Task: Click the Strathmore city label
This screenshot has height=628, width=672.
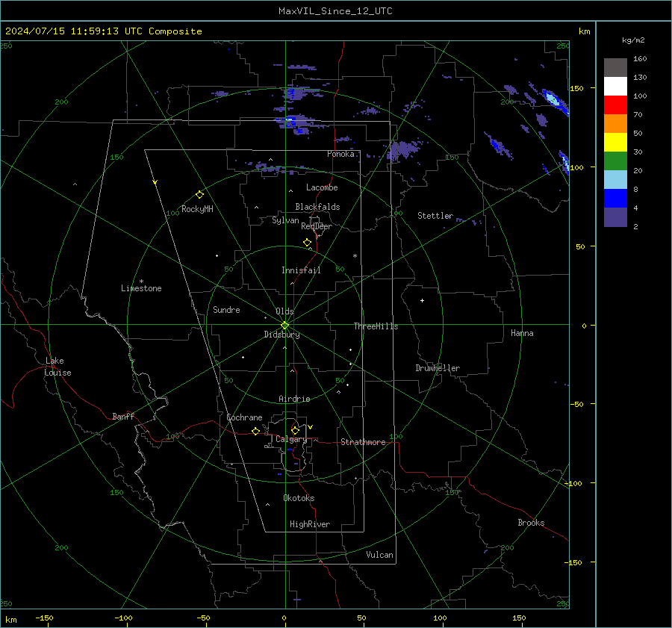Action: [x=363, y=442]
